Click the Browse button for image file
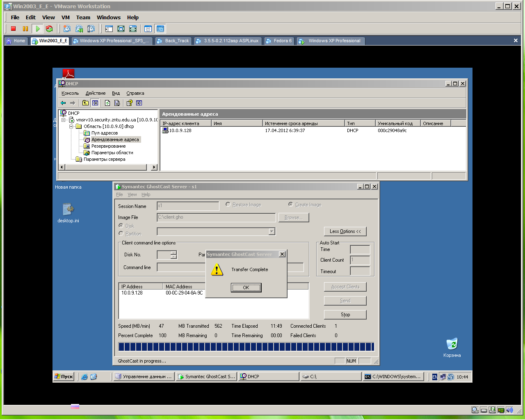Image resolution: width=525 pixels, height=420 pixels. 294,217
